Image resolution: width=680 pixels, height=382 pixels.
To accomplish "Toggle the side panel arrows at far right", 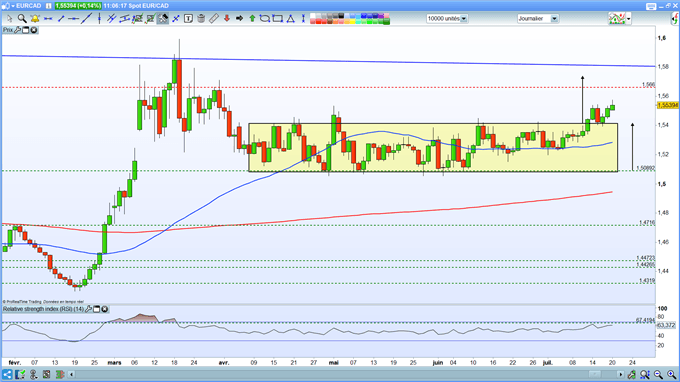I will click(675, 19).
